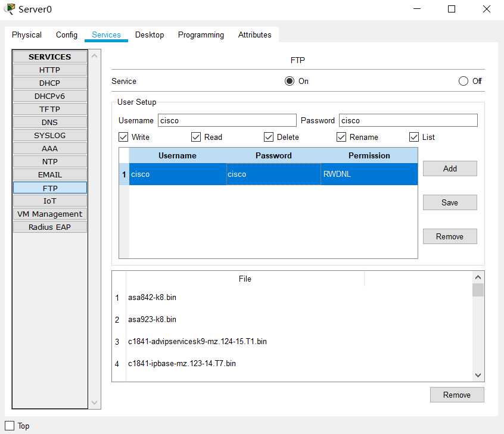504x434 pixels.
Task: Choose SYSLOG from the services list
Action: coord(50,135)
